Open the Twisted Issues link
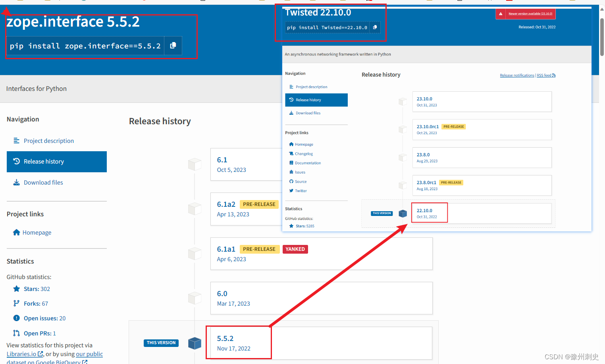 (300, 172)
